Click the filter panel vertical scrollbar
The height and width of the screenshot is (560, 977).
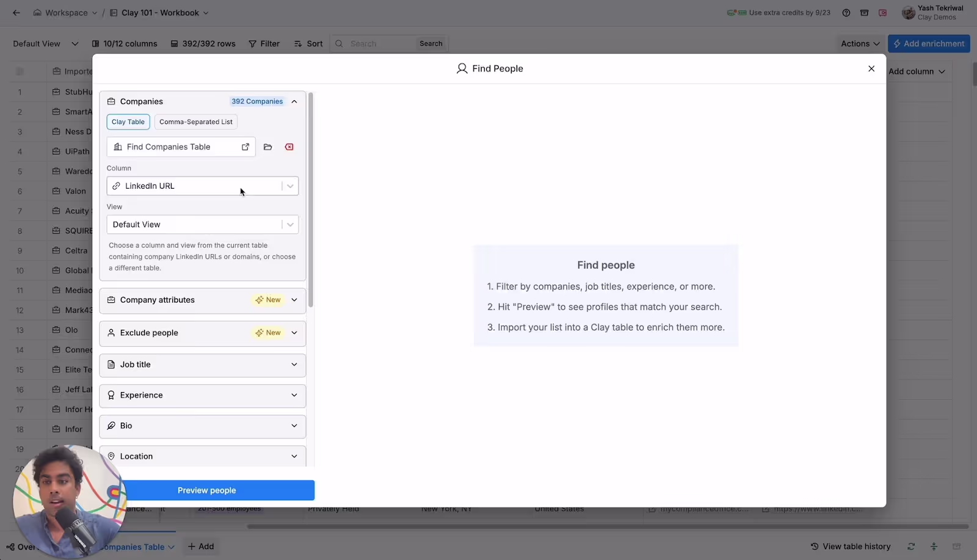311,200
